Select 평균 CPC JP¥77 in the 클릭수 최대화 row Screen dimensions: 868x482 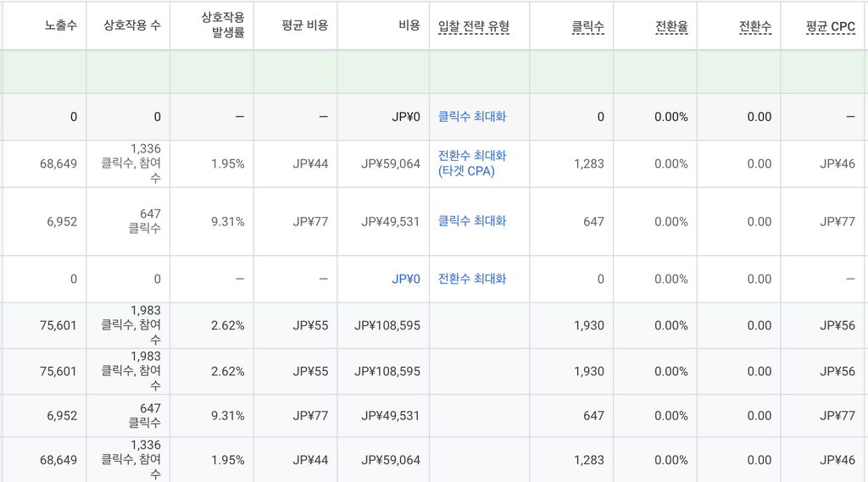pos(837,222)
